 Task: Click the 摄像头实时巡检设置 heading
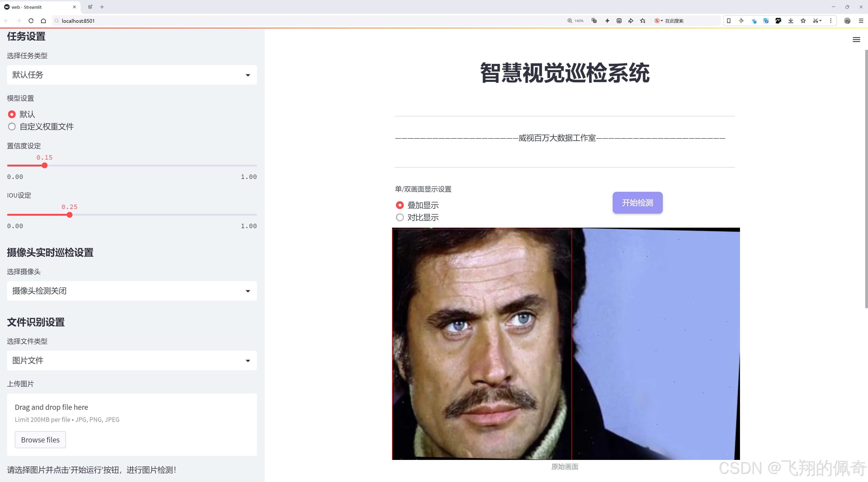tap(50, 252)
